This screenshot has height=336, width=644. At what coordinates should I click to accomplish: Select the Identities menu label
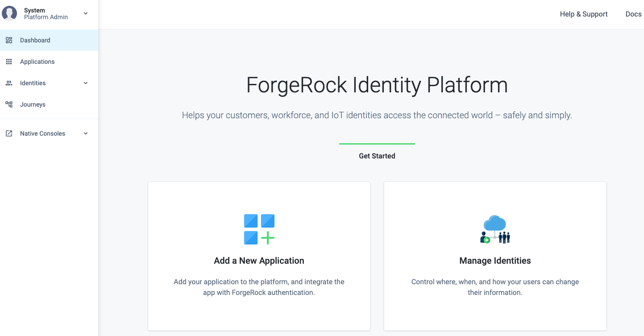coord(33,83)
